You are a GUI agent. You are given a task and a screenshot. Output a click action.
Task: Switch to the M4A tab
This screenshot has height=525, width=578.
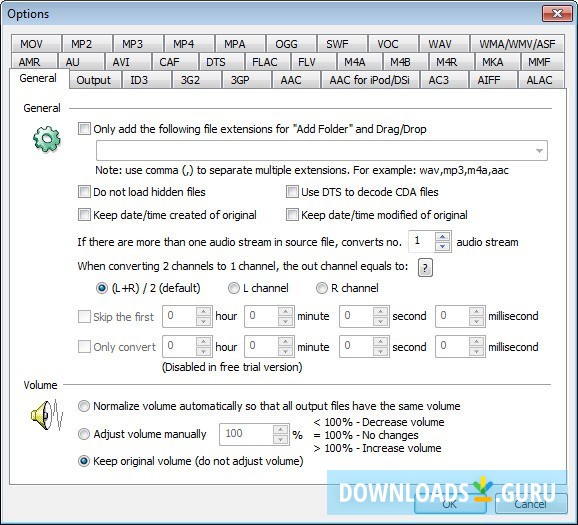(x=360, y=62)
